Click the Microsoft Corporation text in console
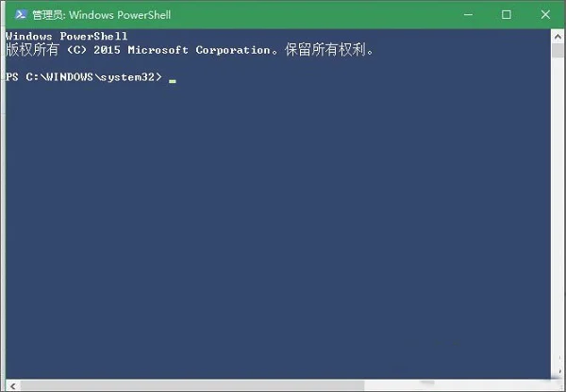The width and height of the screenshot is (566, 392). pyautogui.click(x=199, y=50)
